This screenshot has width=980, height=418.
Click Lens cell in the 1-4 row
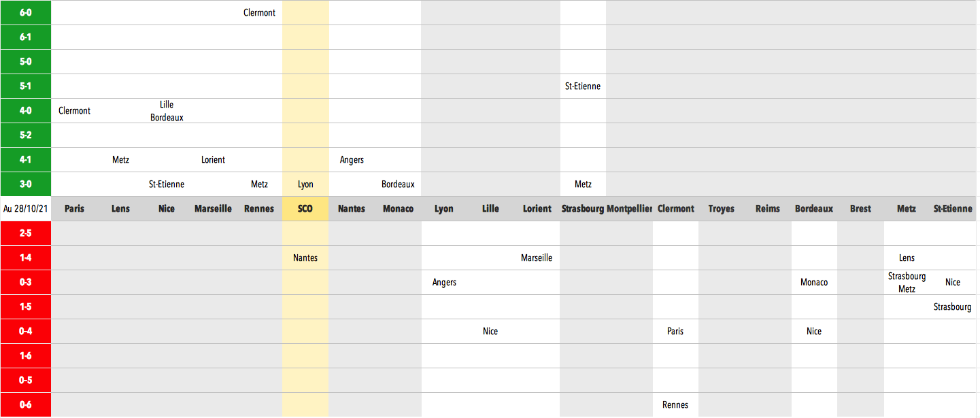(907, 258)
